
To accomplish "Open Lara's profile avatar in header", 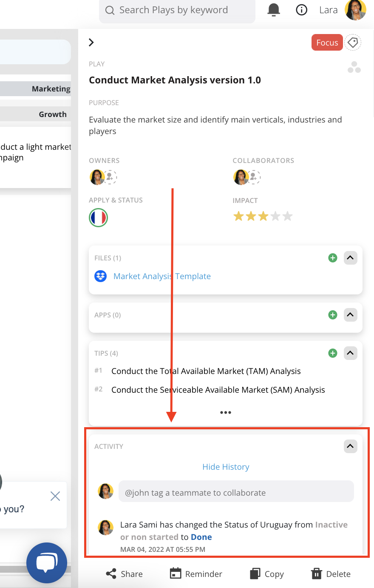I will pos(355,10).
